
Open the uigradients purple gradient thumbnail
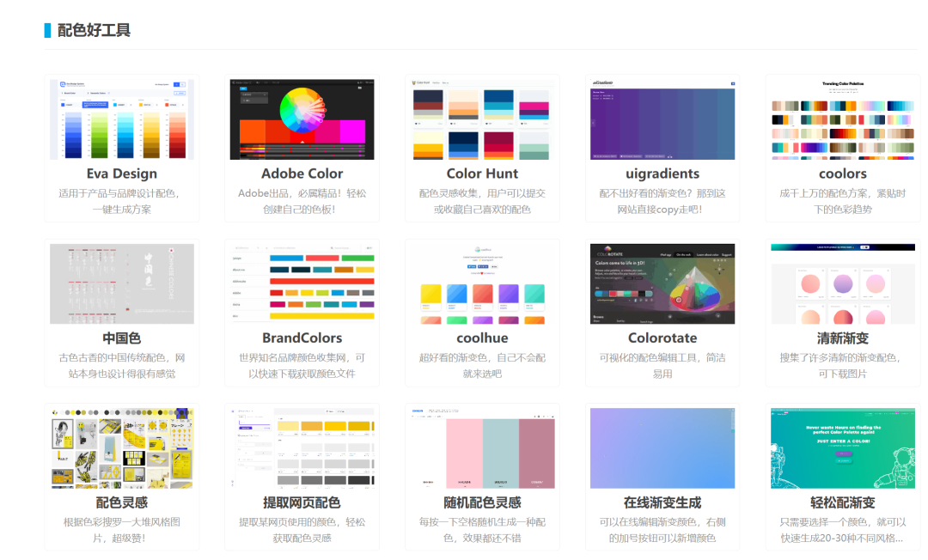pyautogui.click(x=662, y=119)
